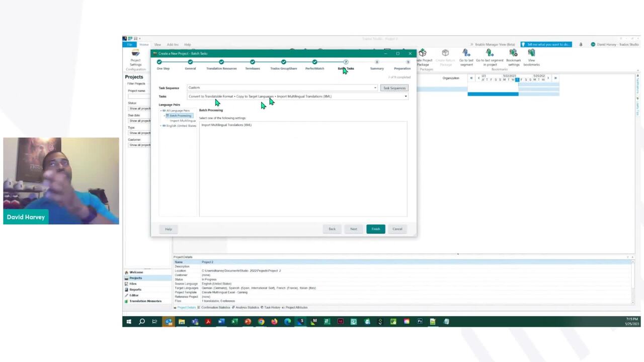Open Microsoft Teams from the taskbar
644x362 pixels.
195,321
